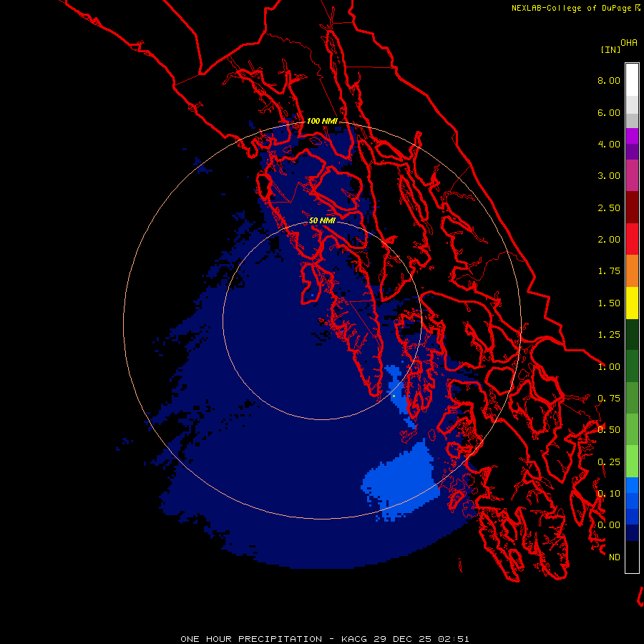This screenshot has width=644, height=644.
Task: Pick the bright red legend swatch
Action: 632,239
